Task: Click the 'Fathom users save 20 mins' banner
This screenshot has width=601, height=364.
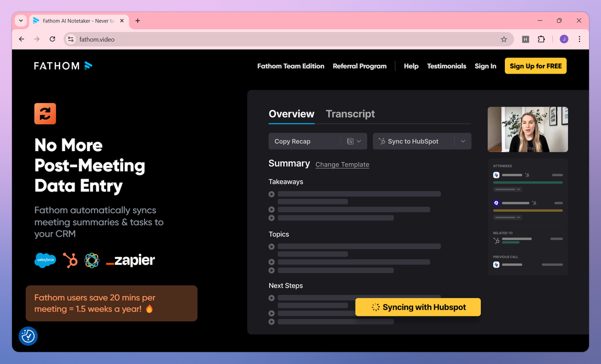Action: click(112, 303)
